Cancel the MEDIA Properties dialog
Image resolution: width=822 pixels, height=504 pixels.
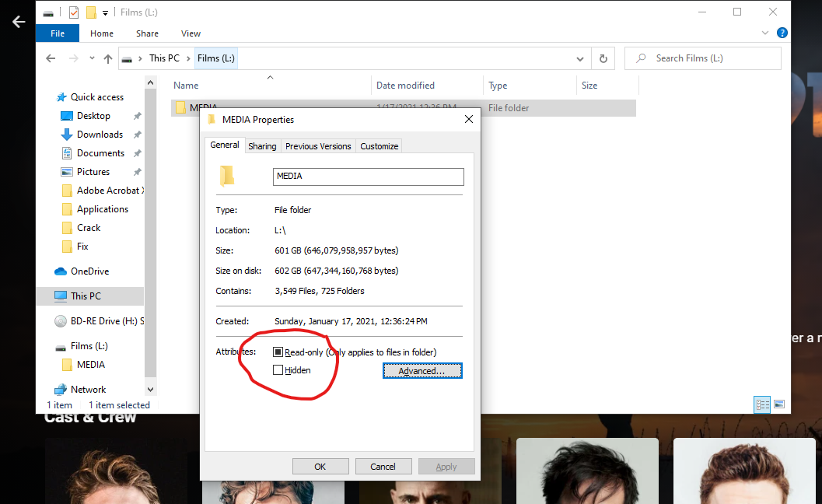click(383, 466)
